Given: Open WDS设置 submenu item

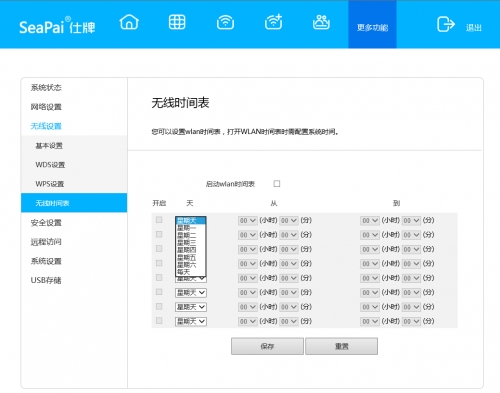Looking at the screenshot, I should pos(50,165).
